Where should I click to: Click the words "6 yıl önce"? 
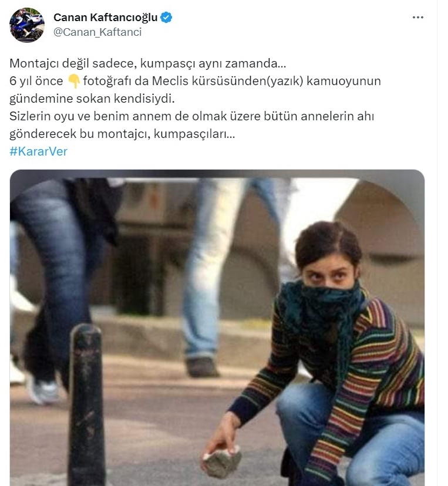[36, 81]
